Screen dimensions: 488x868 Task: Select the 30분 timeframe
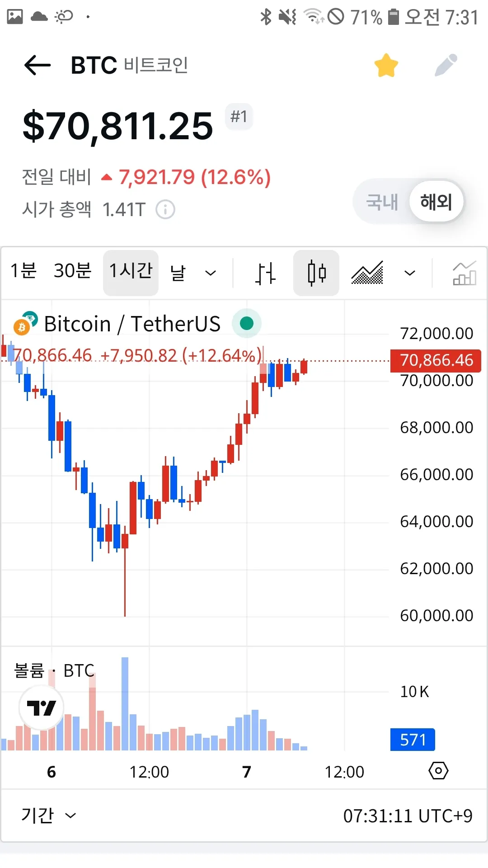tap(72, 271)
